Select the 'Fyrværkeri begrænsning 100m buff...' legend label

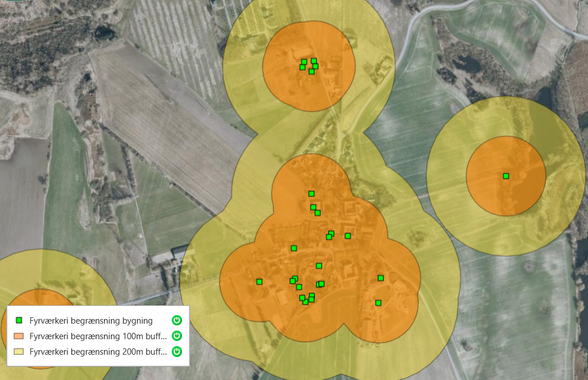98,336
